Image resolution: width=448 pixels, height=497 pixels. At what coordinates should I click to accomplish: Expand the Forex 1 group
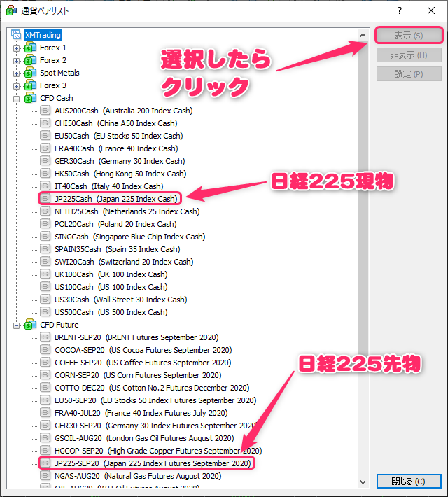(17, 48)
